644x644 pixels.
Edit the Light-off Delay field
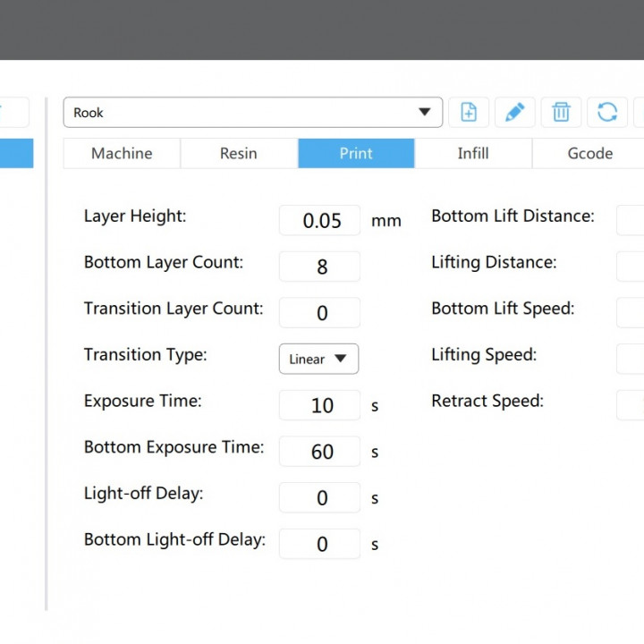[x=320, y=498]
